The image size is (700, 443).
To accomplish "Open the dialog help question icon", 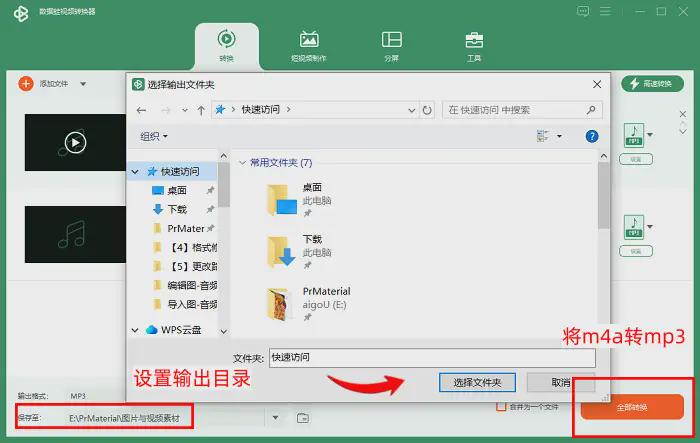I will [592, 136].
